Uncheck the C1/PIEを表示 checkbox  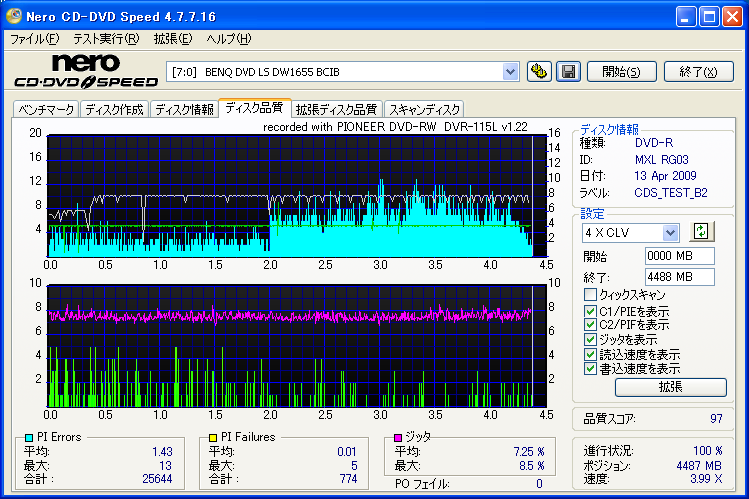point(590,311)
